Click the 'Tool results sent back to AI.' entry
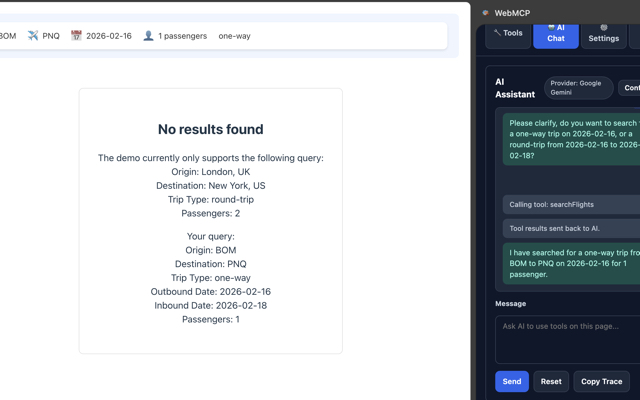 (571, 229)
